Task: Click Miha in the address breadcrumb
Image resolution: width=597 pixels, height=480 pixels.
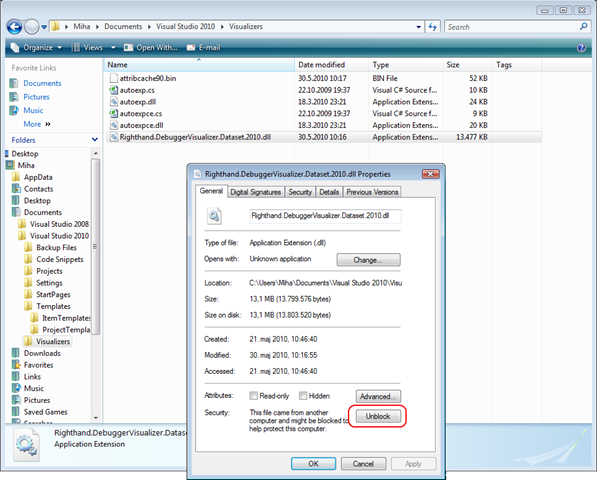Action: [81, 27]
